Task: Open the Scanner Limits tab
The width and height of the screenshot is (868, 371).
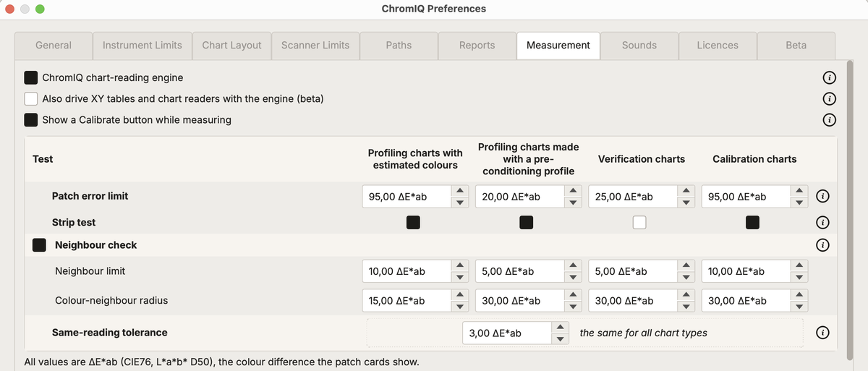Action: tap(315, 45)
